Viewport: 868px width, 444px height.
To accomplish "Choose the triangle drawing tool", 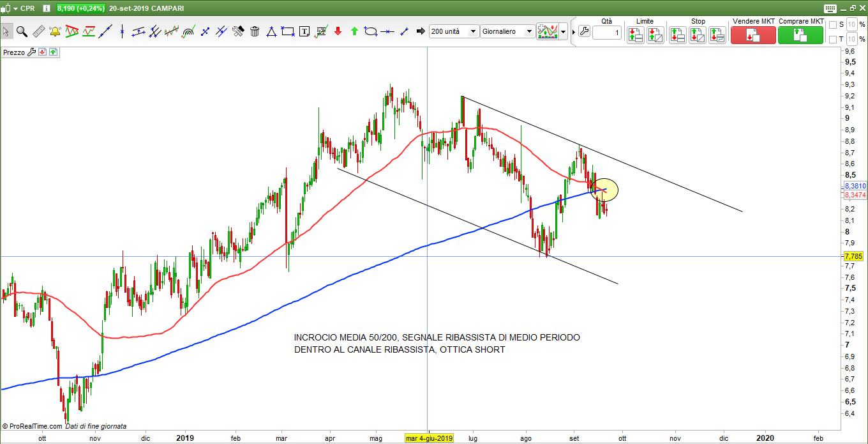I will (271, 31).
